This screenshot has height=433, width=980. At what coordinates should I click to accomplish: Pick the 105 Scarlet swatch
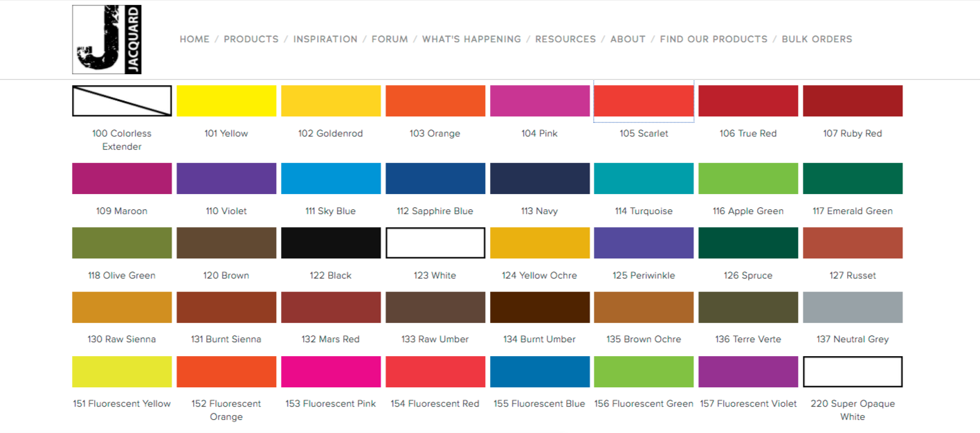click(x=644, y=100)
